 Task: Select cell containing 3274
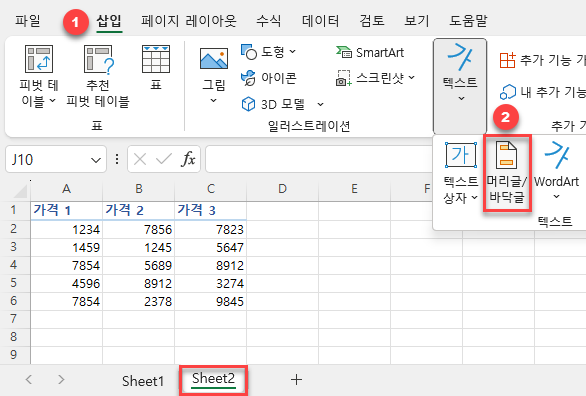point(211,283)
